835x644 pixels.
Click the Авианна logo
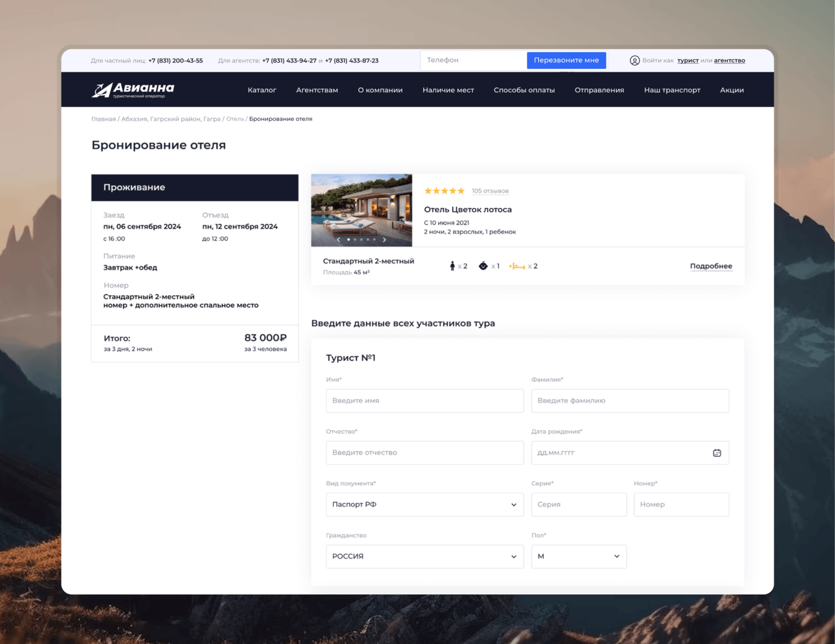pyautogui.click(x=133, y=90)
